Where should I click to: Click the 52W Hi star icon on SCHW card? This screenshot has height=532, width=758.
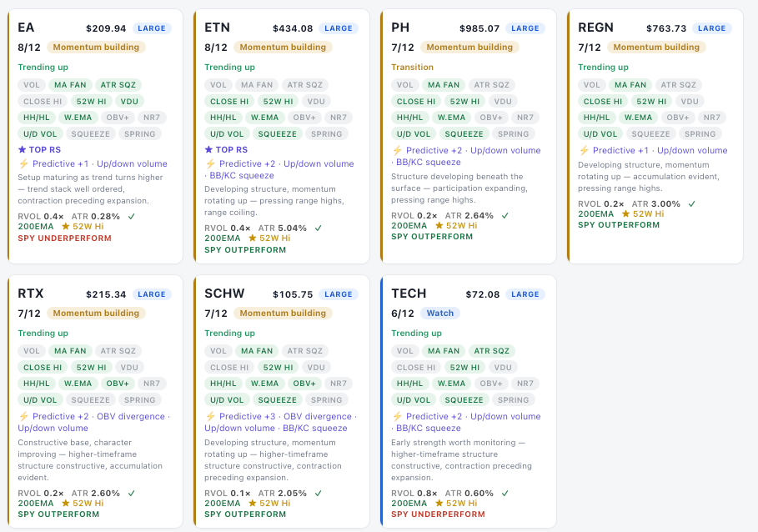pos(253,503)
